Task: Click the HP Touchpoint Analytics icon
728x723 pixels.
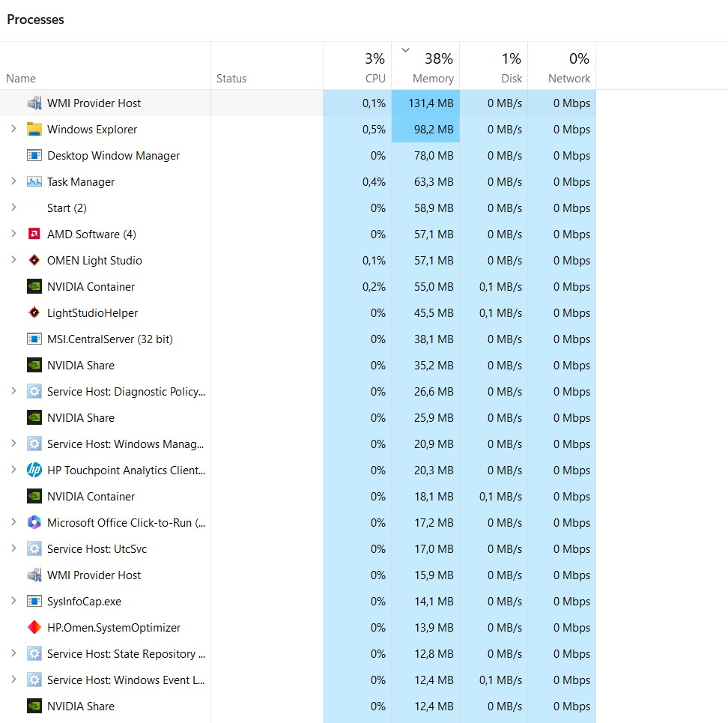Action: tap(34, 471)
